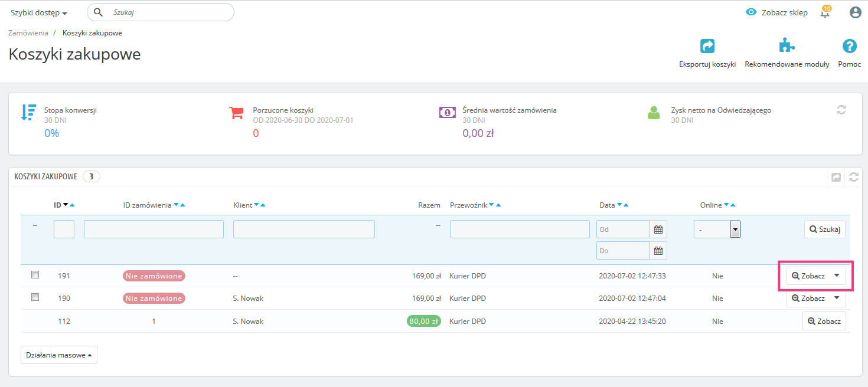Expand the Szybki dostęp dropdown
This screenshot has height=387, width=868.
pos(38,13)
